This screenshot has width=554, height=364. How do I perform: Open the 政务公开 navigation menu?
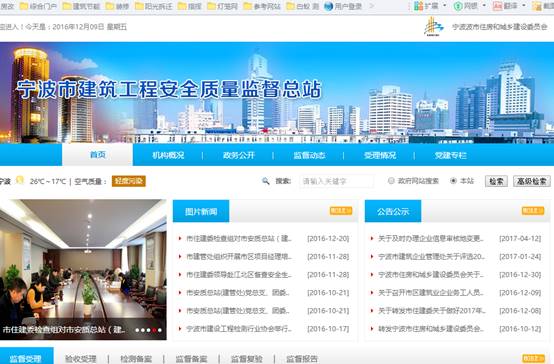click(x=238, y=155)
